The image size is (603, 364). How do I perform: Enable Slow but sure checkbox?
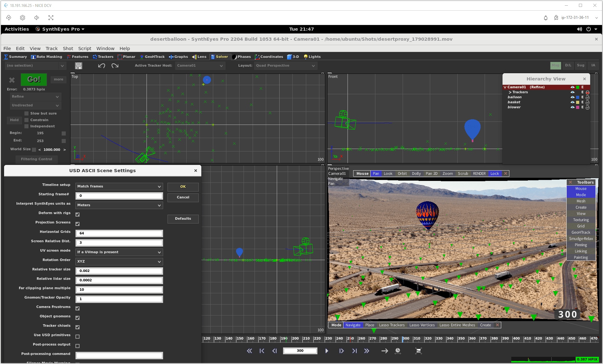(27, 113)
